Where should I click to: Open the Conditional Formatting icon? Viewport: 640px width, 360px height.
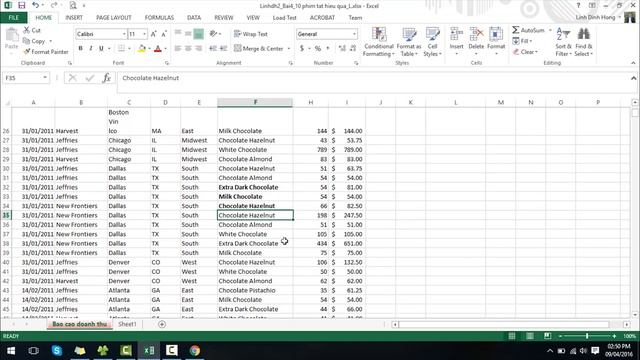379,34
